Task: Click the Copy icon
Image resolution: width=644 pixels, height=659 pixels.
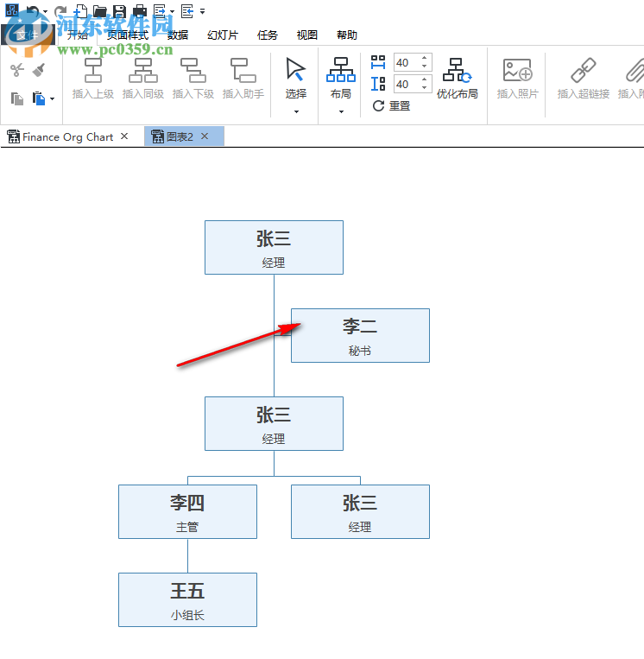Action: (x=17, y=98)
